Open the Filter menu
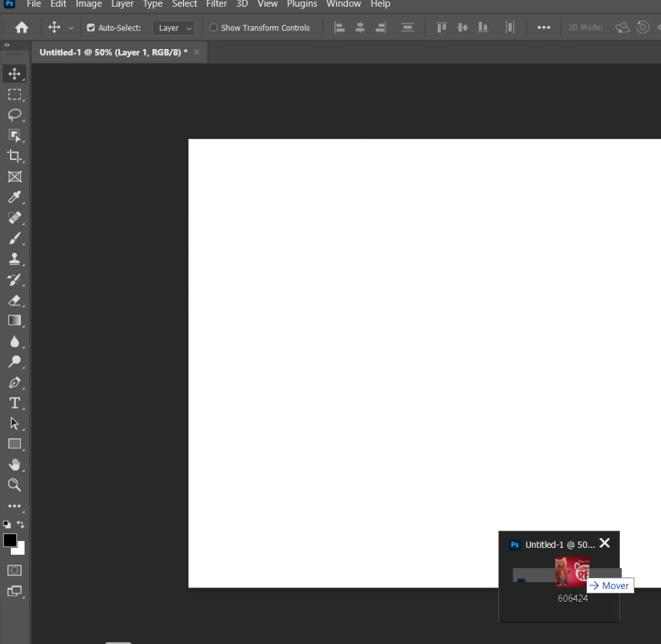 [216, 4]
